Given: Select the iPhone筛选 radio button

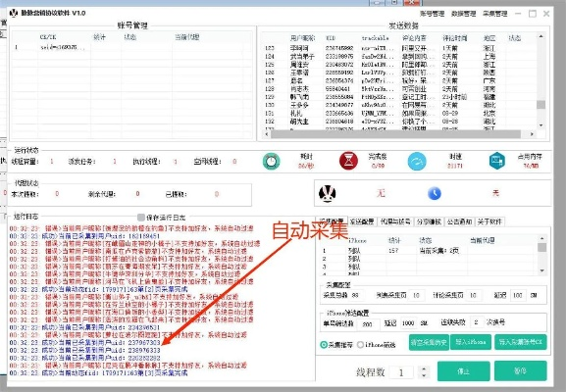Looking at the screenshot, I should (x=360, y=345).
